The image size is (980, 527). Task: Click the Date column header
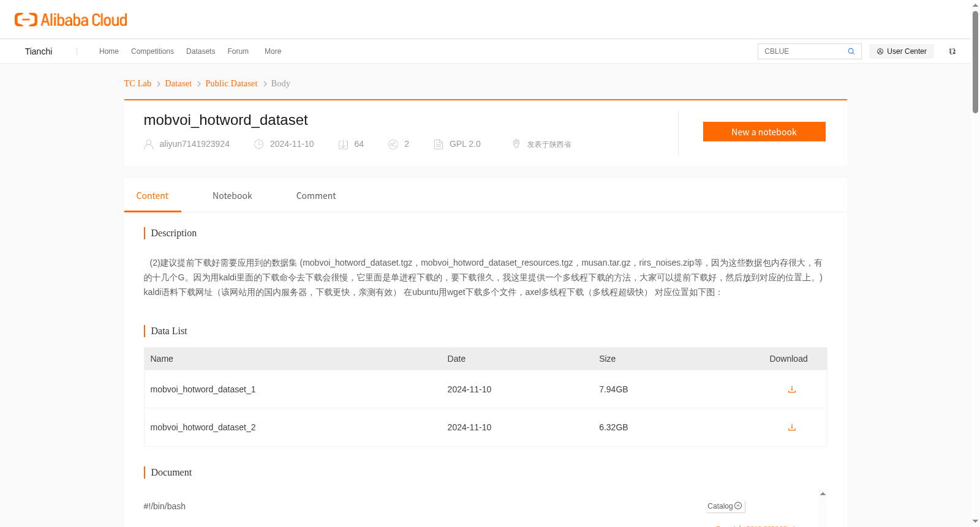456,359
